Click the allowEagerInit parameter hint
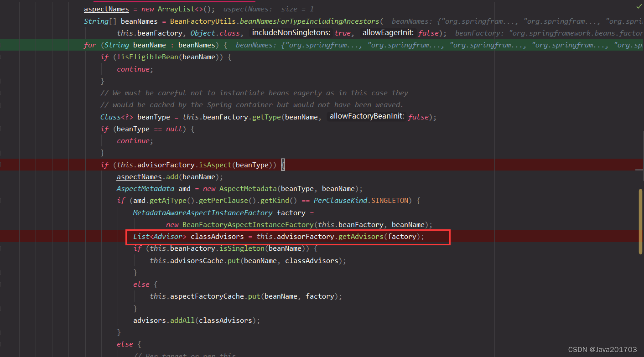 click(x=388, y=33)
